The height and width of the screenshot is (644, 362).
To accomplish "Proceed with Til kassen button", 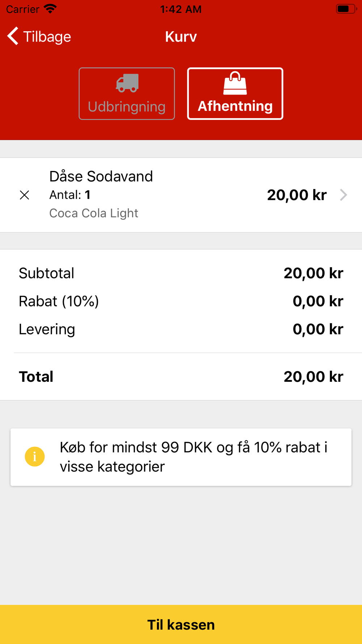I will tap(181, 624).
